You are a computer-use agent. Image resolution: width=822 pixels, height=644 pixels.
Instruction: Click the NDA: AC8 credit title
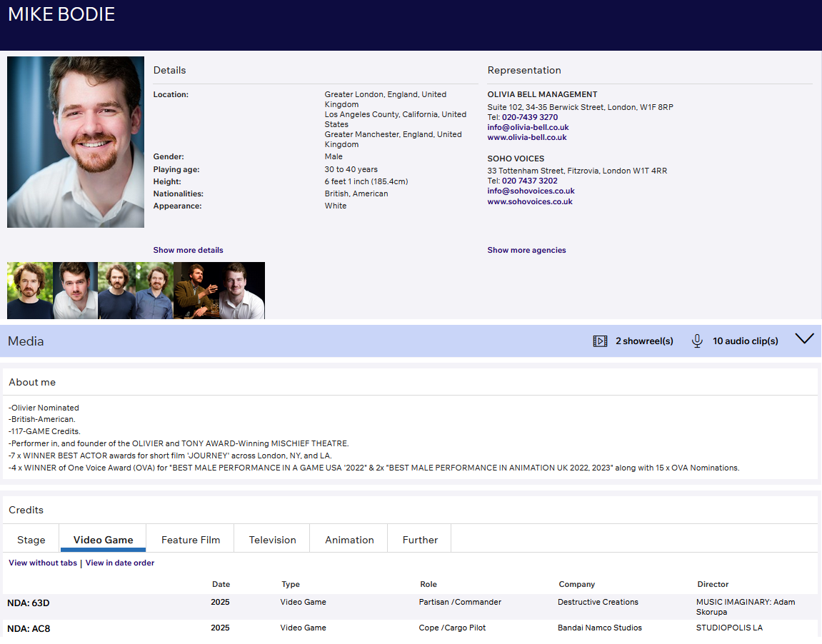(x=29, y=629)
